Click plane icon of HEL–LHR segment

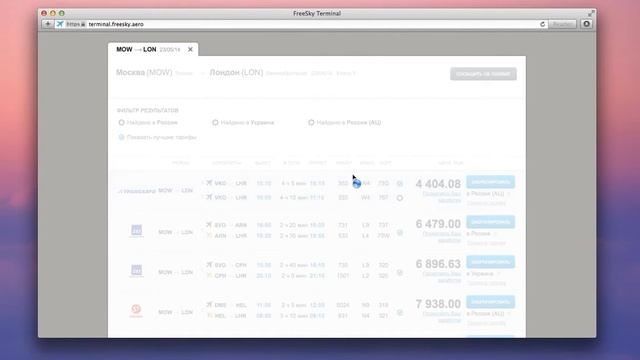[209, 316]
